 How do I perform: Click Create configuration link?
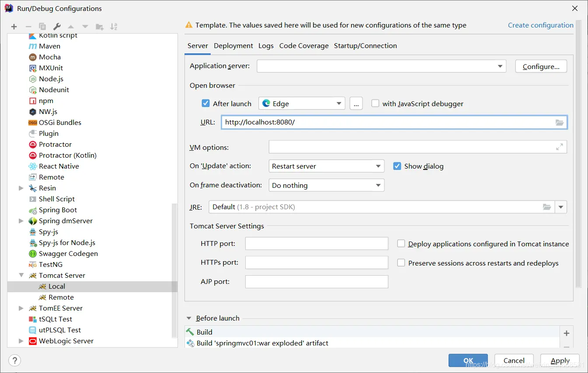pyautogui.click(x=541, y=25)
